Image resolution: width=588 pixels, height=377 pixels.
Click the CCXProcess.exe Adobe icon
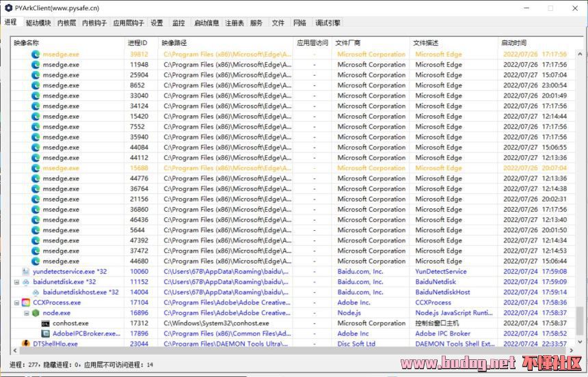[x=25, y=303]
